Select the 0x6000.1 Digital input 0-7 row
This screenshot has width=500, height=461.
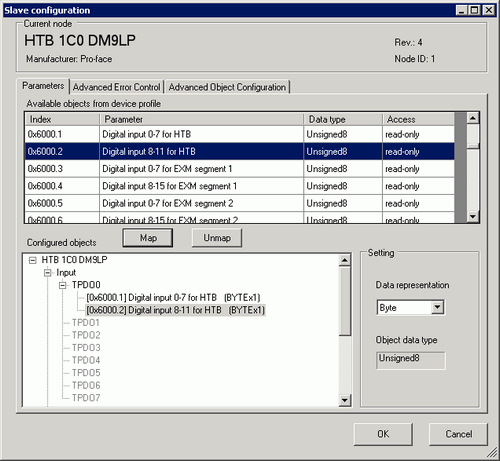(239, 134)
